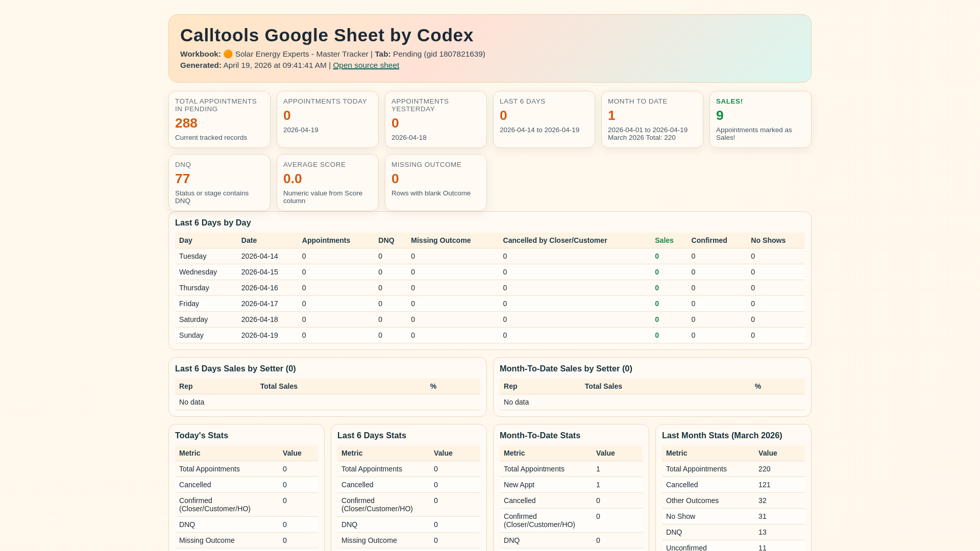The height and width of the screenshot is (551, 980).
Task: Click the Last 6 Days Stats heading
Action: pyautogui.click(x=372, y=436)
